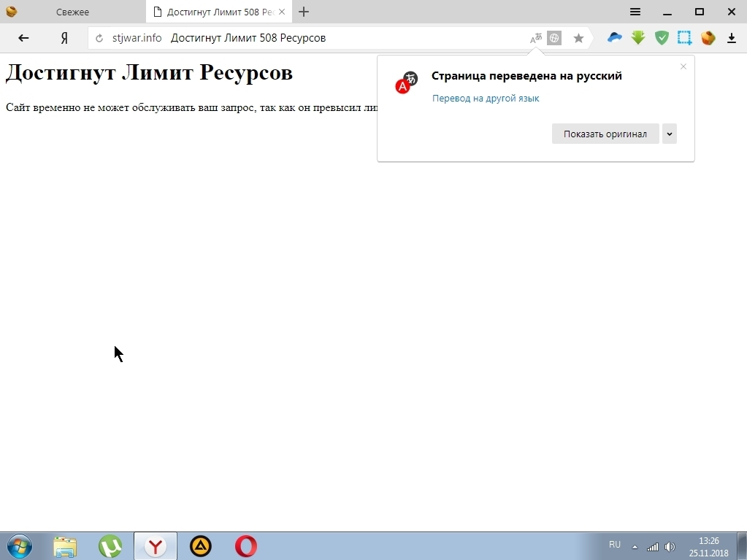Image resolution: width=747 pixels, height=560 pixels.
Task: Click the translate page icon in address bar
Action: coord(536,39)
